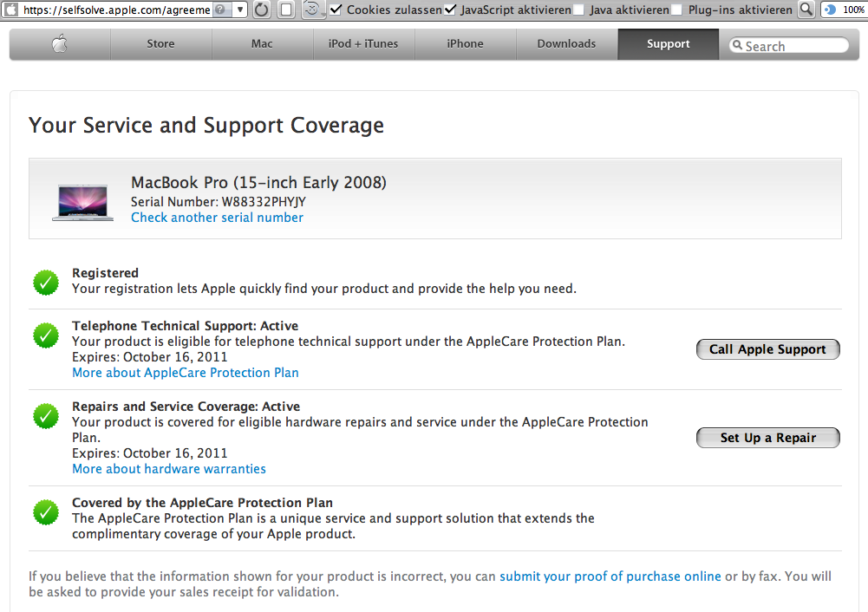Click Your Service and Support Coverage heading

click(x=206, y=126)
